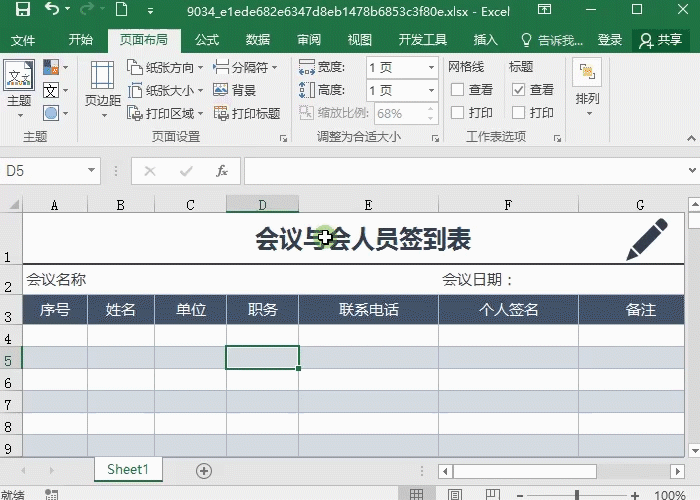
Task: Open the Name Box dropdown arrow
Action: 91,170
